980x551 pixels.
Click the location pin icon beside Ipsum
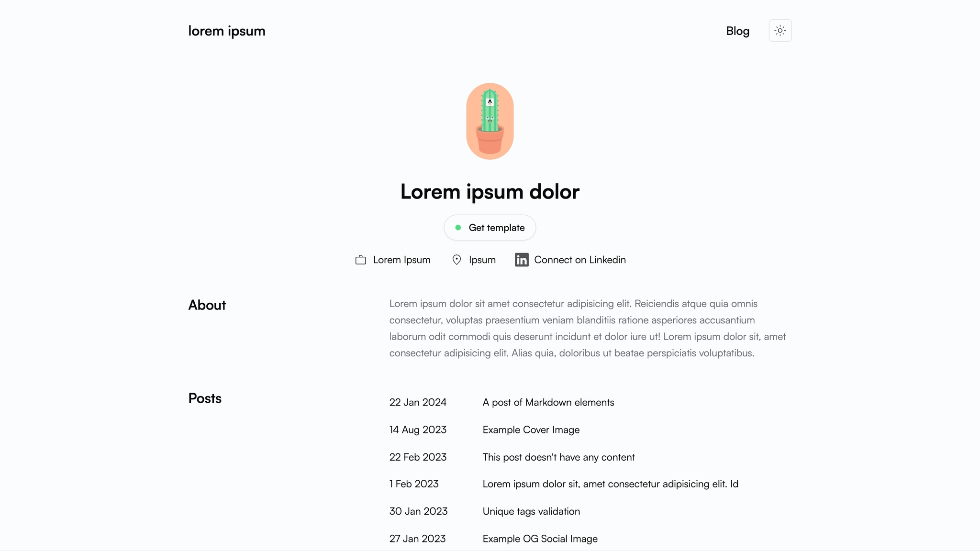tap(457, 260)
